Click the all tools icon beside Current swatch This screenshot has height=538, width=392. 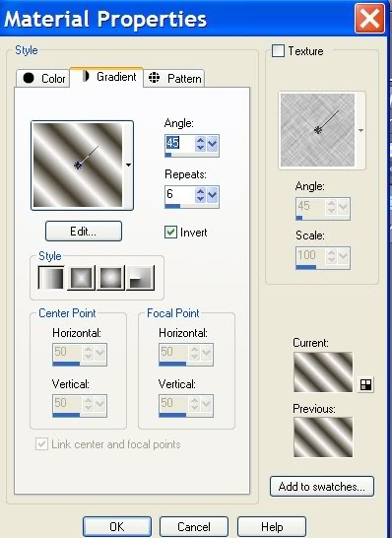pos(366,384)
